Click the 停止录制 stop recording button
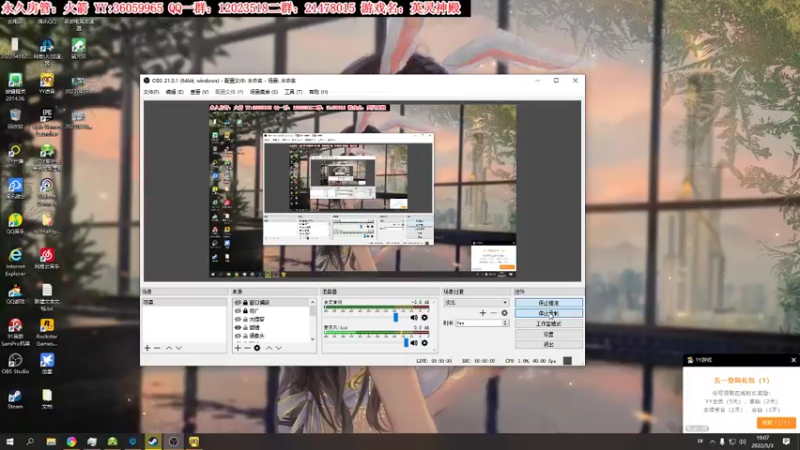The height and width of the screenshot is (450, 800). 548,313
